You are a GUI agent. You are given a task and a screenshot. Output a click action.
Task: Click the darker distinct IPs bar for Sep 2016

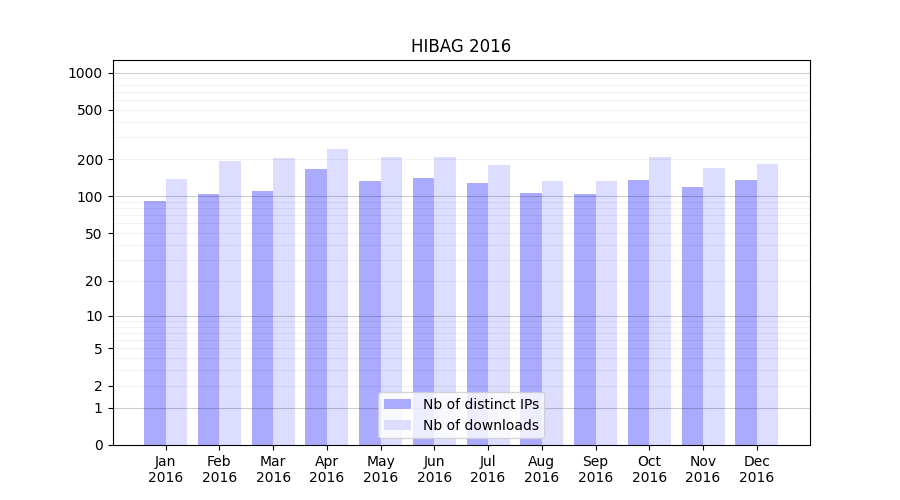click(x=585, y=319)
